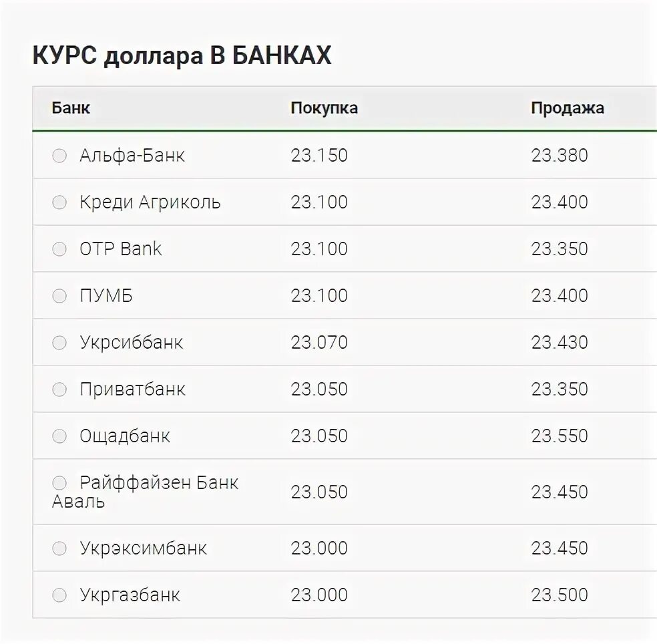Image resolution: width=657 pixels, height=644 pixels.
Task: Click the Продажа column header
Action: click(568, 108)
